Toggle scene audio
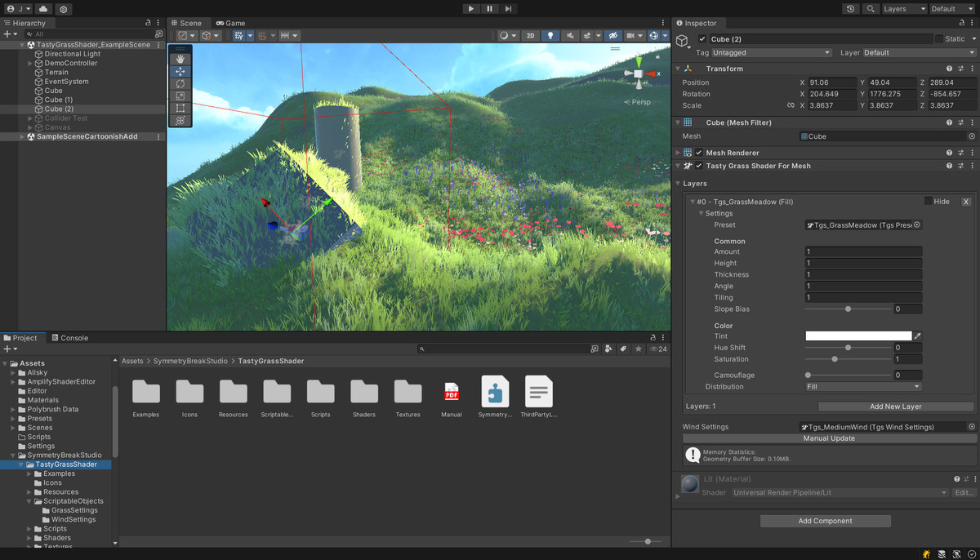The height and width of the screenshot is (560, 980). 571,36
